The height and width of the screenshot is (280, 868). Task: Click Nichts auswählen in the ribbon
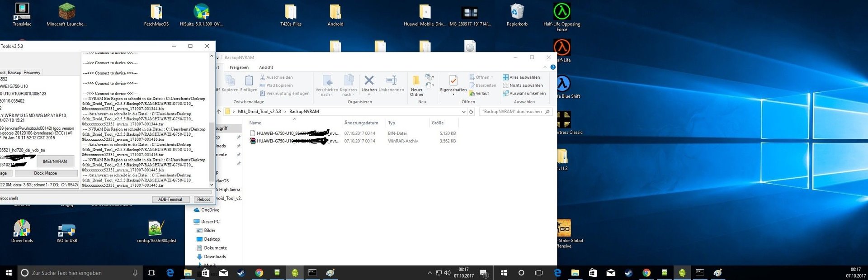(523, 85)
